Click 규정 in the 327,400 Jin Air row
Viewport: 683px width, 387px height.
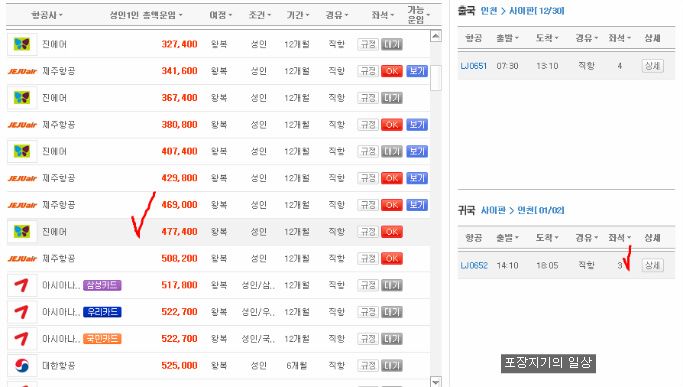(368, 44)
